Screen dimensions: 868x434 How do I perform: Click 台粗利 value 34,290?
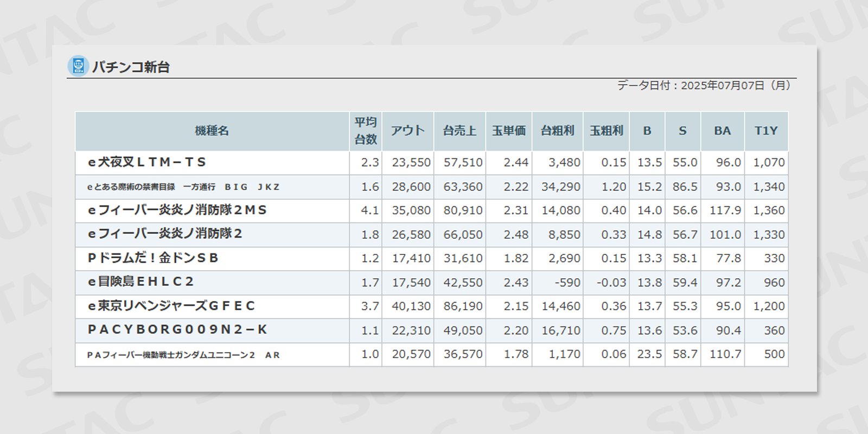point(561,187)
